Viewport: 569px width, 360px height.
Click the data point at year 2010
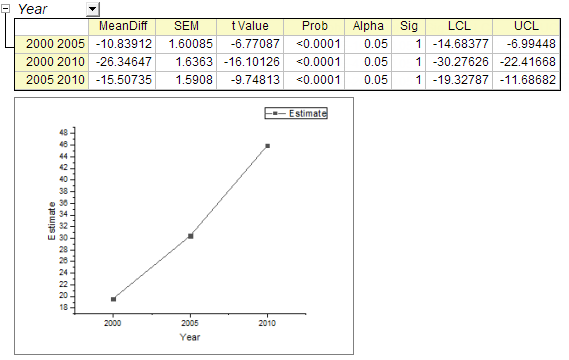point(267,146)
